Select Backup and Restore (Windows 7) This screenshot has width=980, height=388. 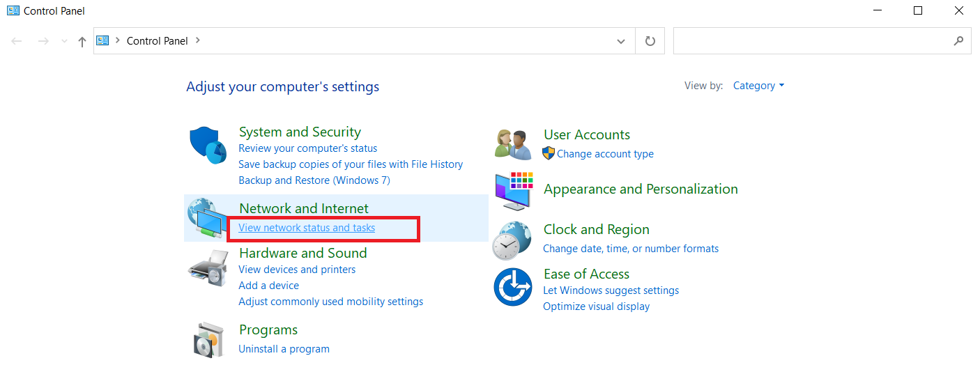(x=314, y=180)
